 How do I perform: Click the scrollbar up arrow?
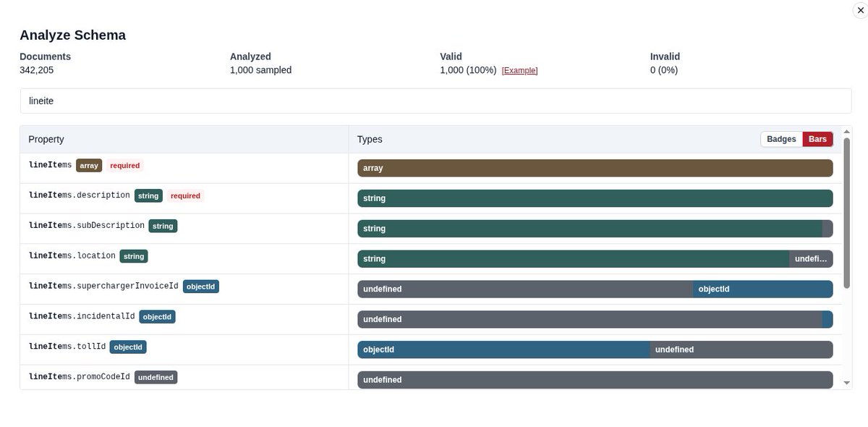pyautogui.click(x=847, y=132)
